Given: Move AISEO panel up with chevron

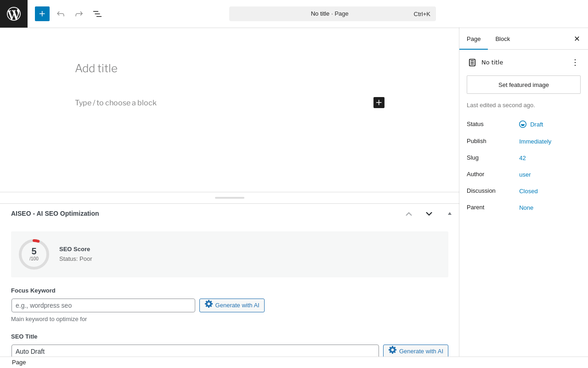Looking at the screenshot, I should 409,214.
